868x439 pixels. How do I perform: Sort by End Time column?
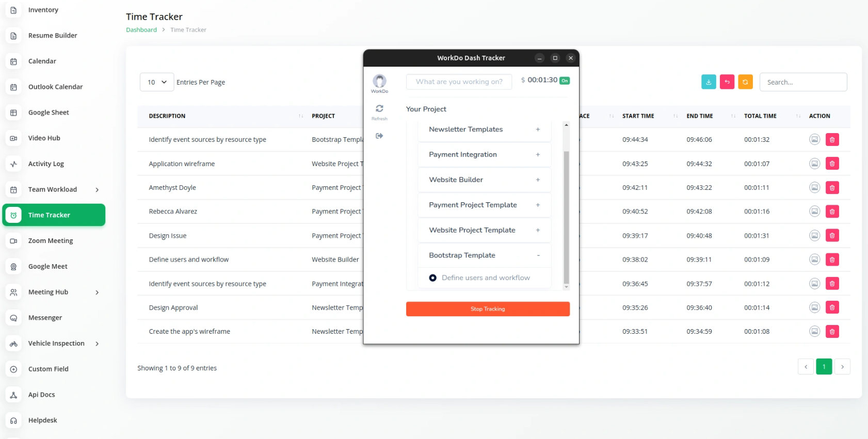tap(711, 116)
